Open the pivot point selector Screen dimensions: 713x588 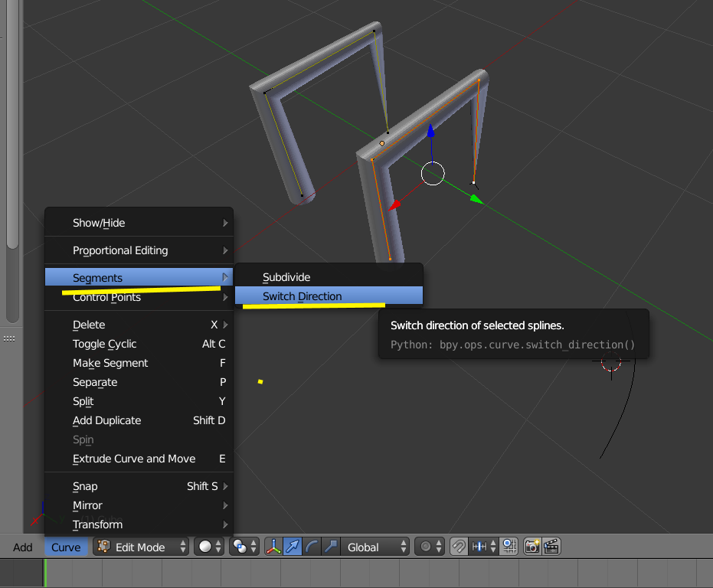click(x=244, y=547)
